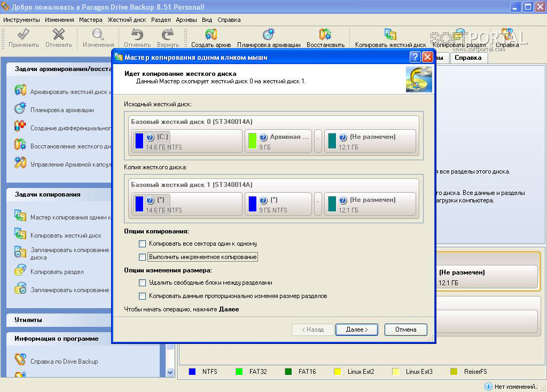Click help icon on Архивная partition
The width and height of the screenshot is (547, 392).
[263, 137]
